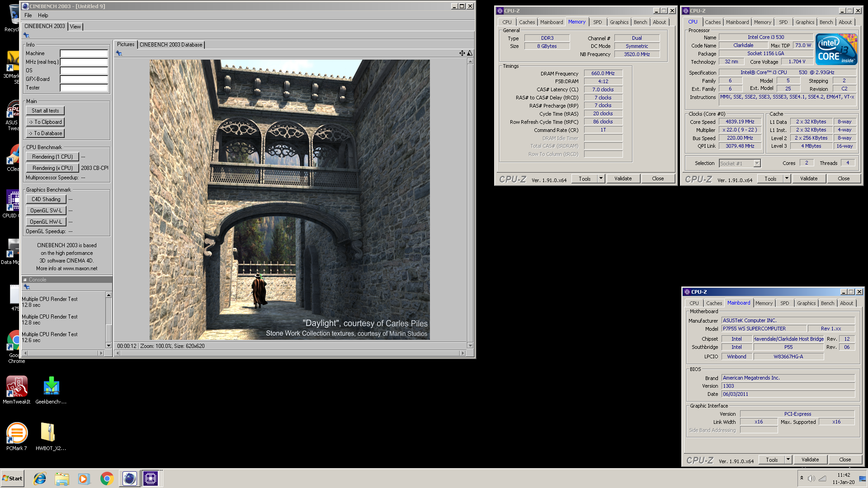Click the Tester input field
This screenshot has width=868, height=488.
pyautogui.click(x=84, y=88)
